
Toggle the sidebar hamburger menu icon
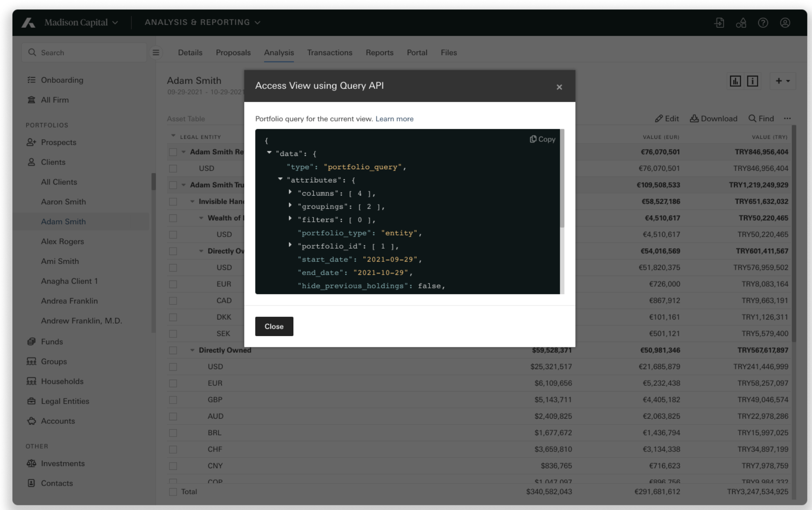156,53
